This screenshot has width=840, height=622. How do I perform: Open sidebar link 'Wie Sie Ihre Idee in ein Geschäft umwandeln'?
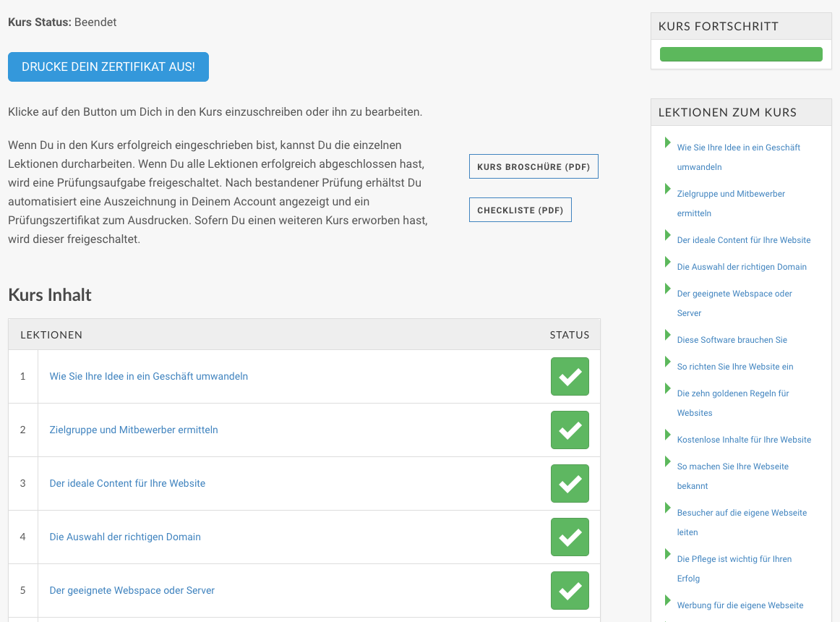pyautogui.click(x=739, y=157)
